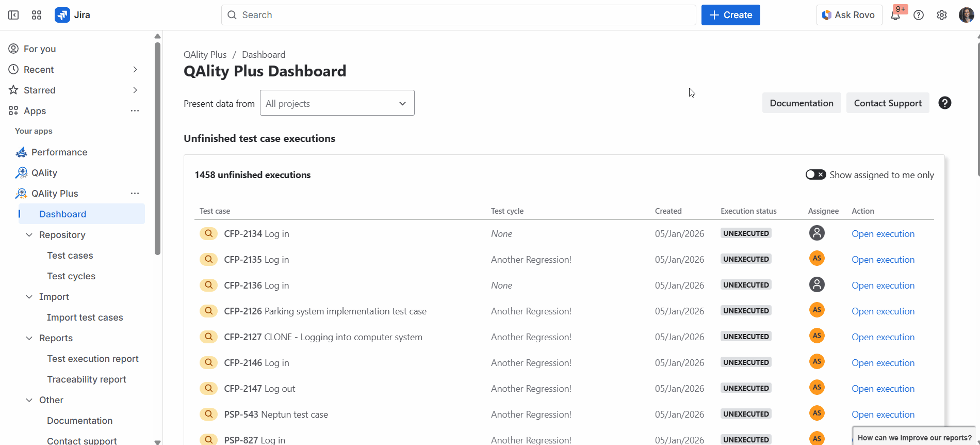Click the Jira logo icon
This screenshot has height=445, width=980.
pos(62,15)
